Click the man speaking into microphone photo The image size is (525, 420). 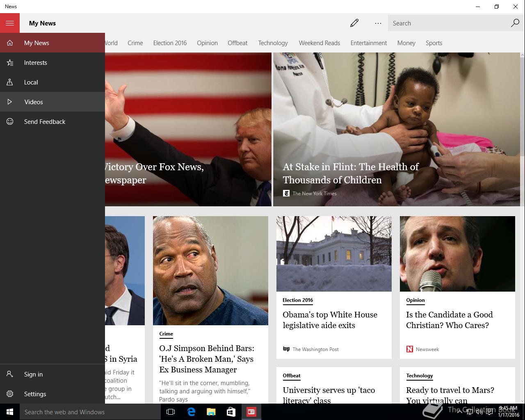(x=457, y=254)
